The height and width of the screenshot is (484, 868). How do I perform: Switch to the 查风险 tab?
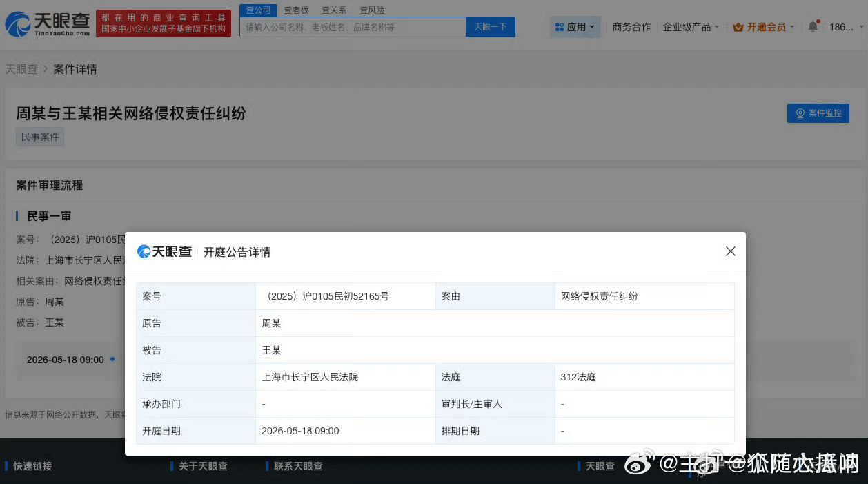(x=372, y=10)
